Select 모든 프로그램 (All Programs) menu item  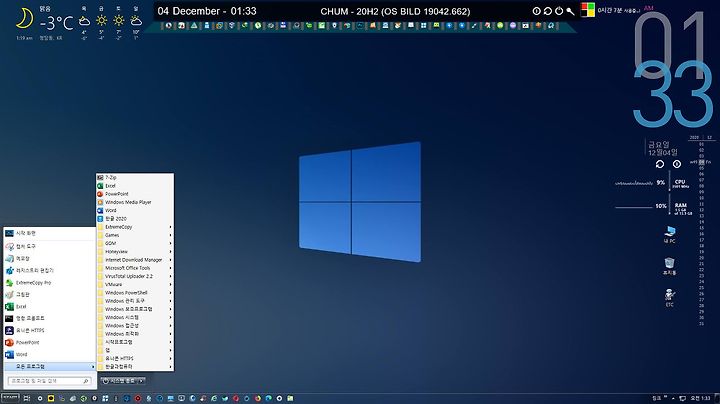[x=50, y=366]
